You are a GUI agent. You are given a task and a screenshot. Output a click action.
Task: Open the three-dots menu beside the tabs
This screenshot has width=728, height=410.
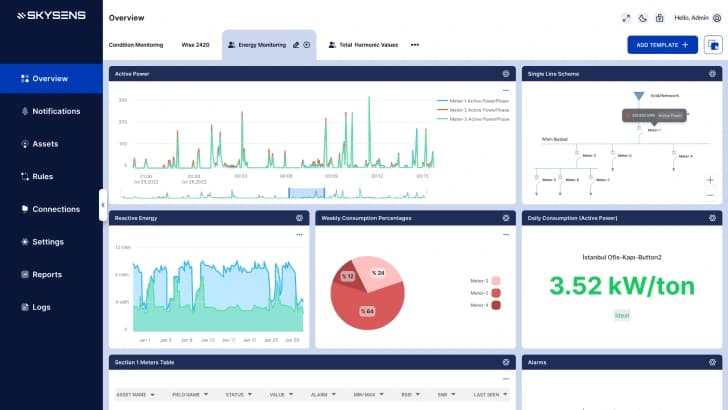pyautogui.click(x=415, y=45)
